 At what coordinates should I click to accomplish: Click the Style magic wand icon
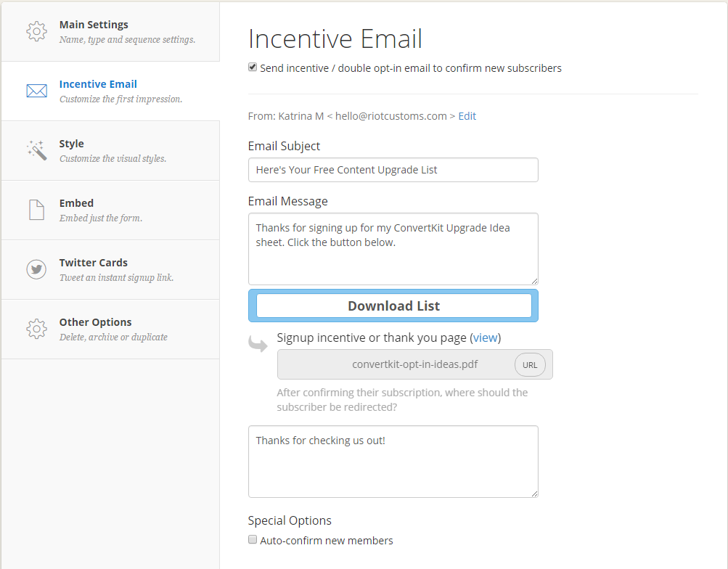[x=37, y=150]
